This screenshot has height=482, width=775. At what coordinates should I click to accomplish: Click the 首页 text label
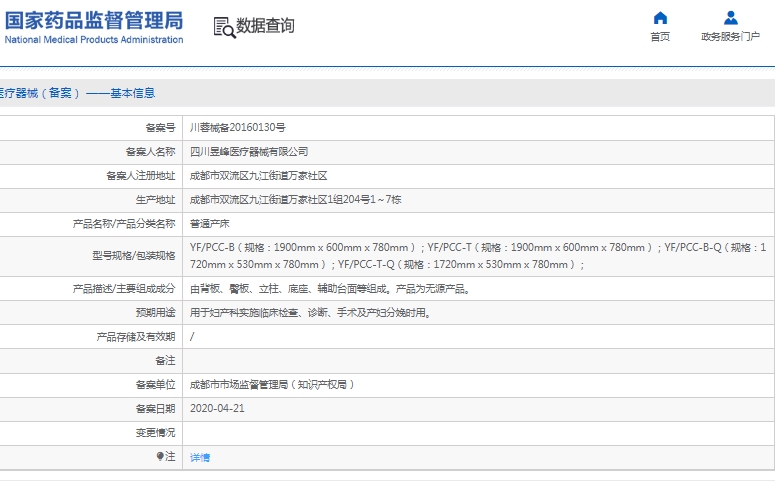660,37
